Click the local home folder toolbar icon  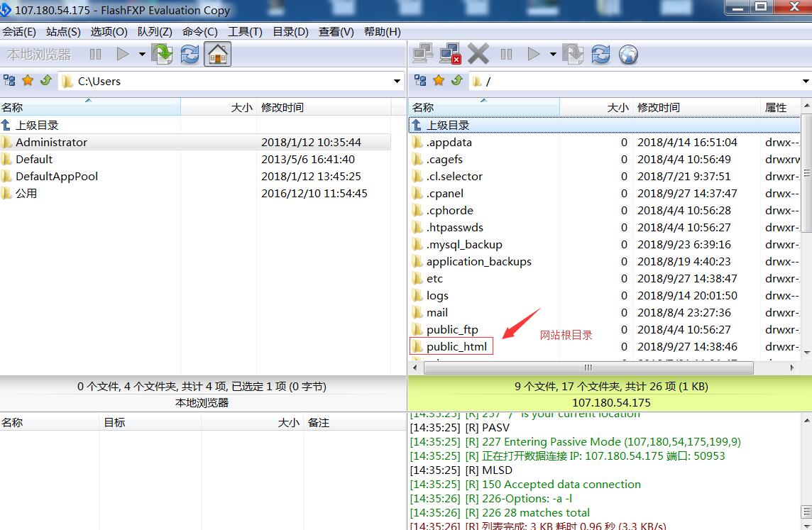[217, 55]
